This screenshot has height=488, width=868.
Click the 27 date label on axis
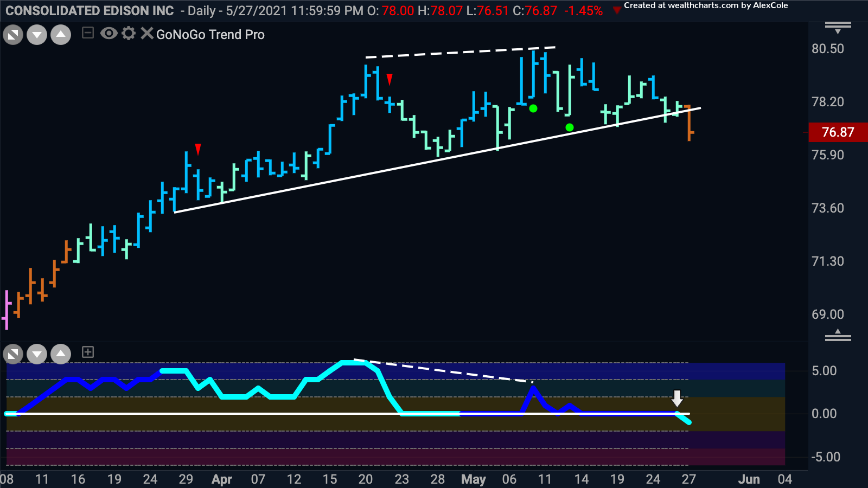coord(689,479)
